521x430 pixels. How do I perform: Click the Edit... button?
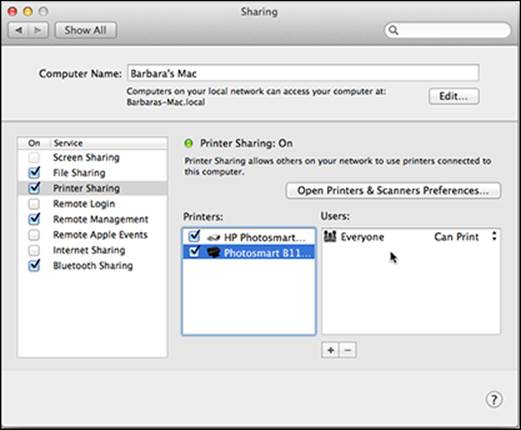pyautogui.click(x=454, y=96)
